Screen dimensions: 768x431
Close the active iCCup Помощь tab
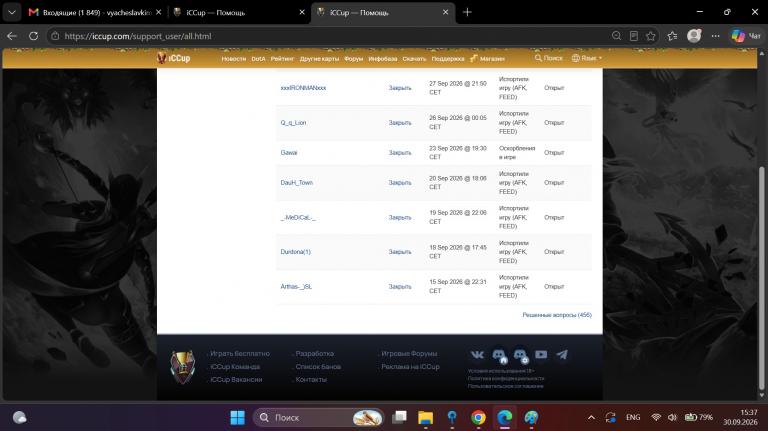(x=445, y=12)
